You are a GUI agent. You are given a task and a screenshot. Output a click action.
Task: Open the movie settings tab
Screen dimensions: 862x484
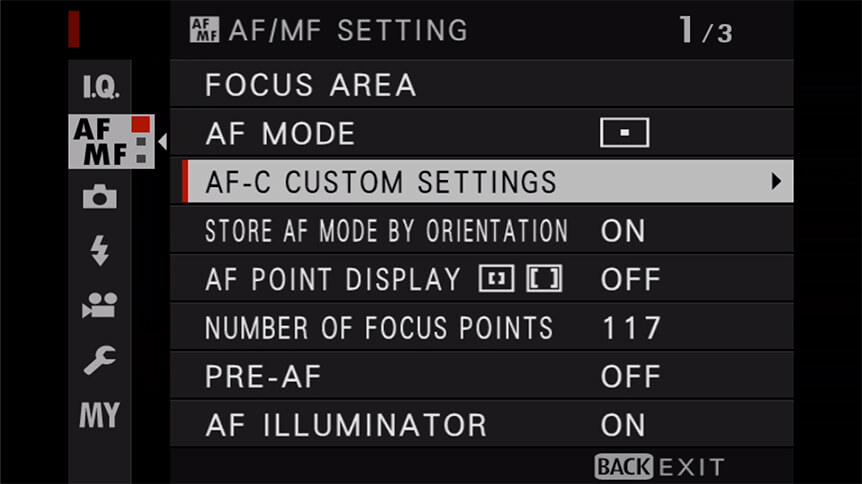coord(100,305)
